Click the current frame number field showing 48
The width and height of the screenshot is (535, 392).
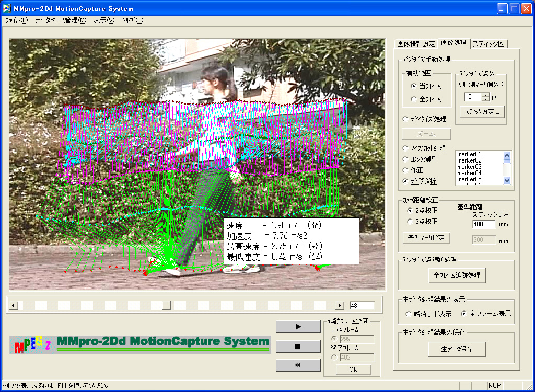tap(362, 306)
